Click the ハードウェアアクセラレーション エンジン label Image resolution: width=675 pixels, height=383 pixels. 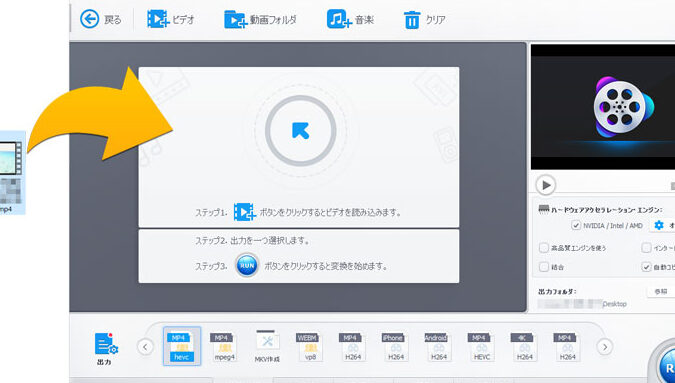coord(606,210)
